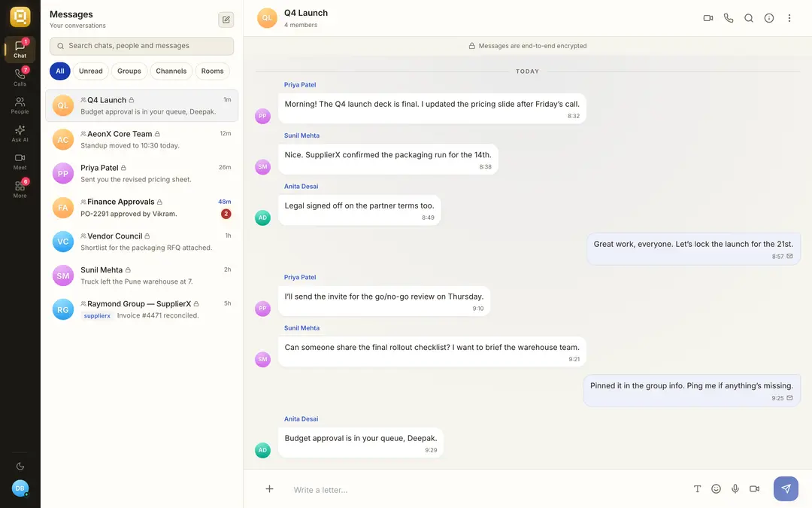Viewport: 812px width, 508px height.
Task: Open the Calls section in sidebar
Action: (20, 78)
